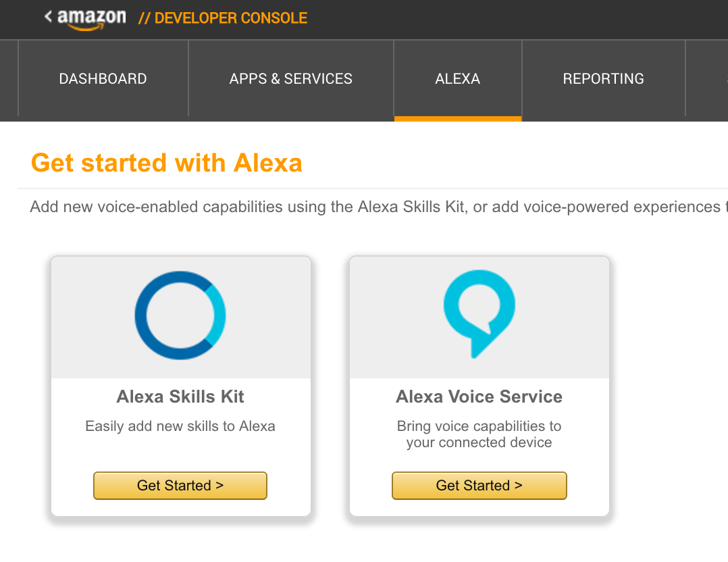The height and width of the screenshot is (562, 728).
Task: Click the amazon logo in header
Action: coord(91,18)
